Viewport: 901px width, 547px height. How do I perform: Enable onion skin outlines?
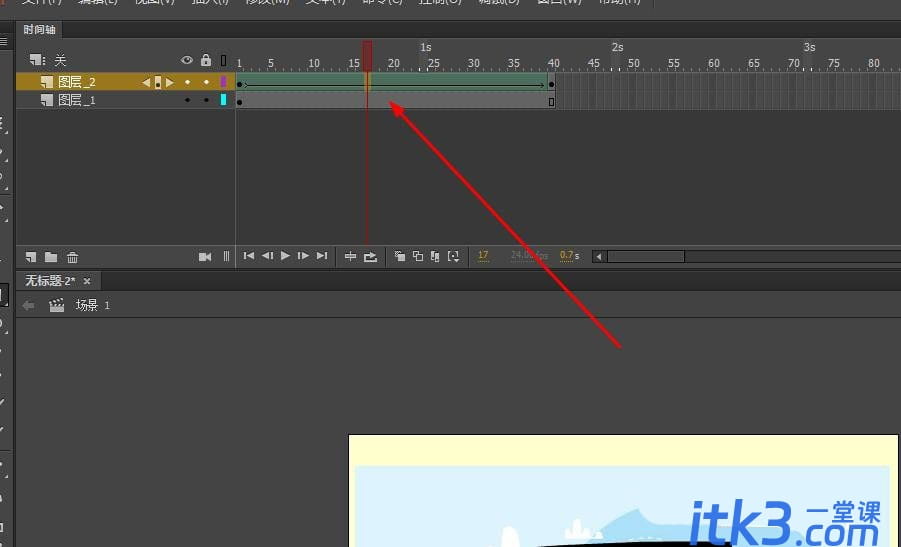tap(418, 256)
